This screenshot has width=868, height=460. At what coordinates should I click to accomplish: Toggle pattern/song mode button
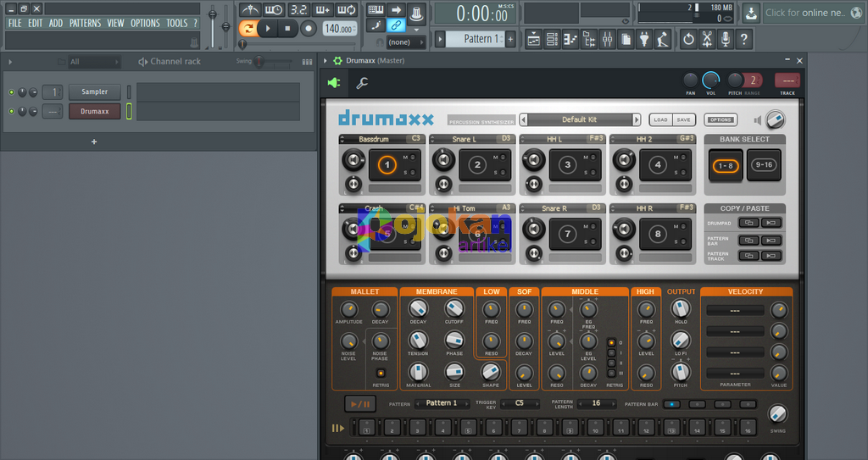tap(248, 28)
